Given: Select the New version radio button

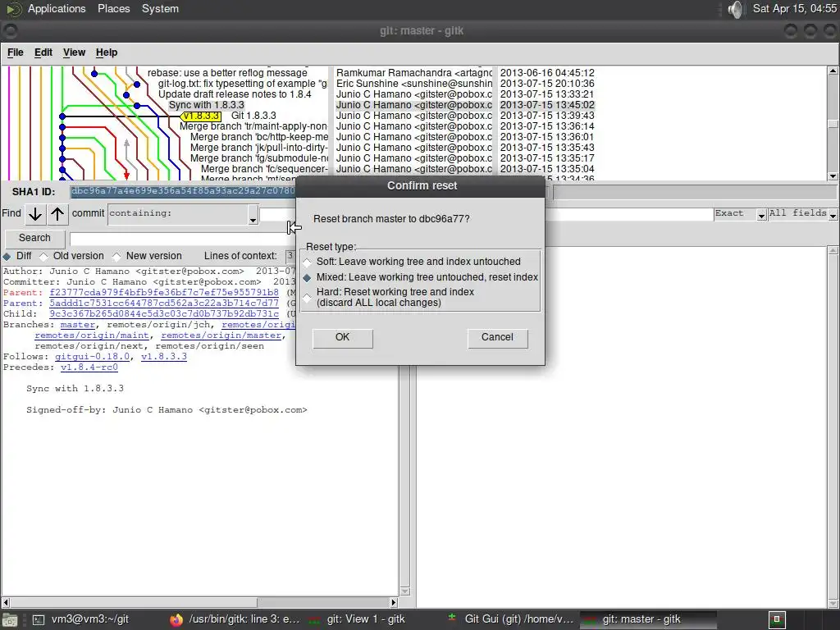Looking at the screenshot, I should pos(116,256).
